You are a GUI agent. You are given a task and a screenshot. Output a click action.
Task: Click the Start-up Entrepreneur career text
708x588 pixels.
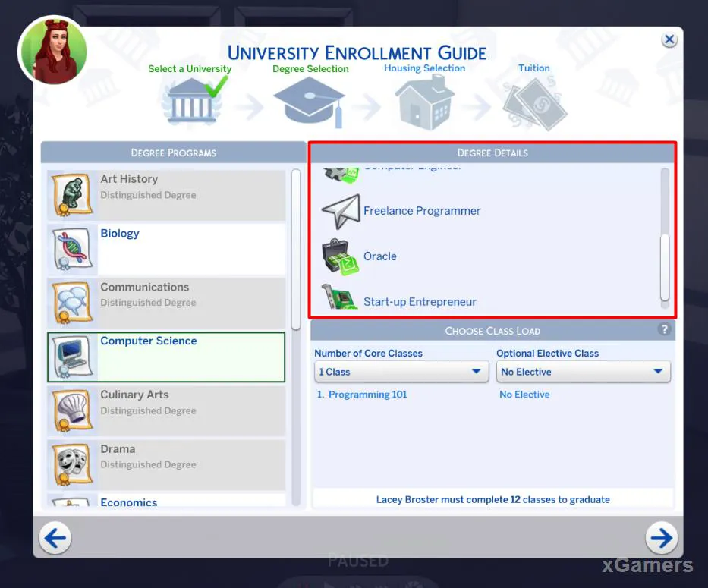tap(420, 302)
